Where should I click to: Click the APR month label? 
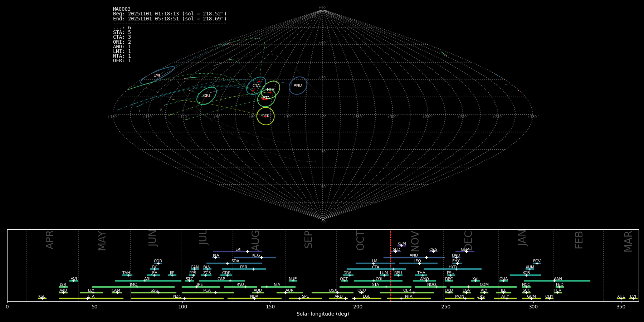50,240
